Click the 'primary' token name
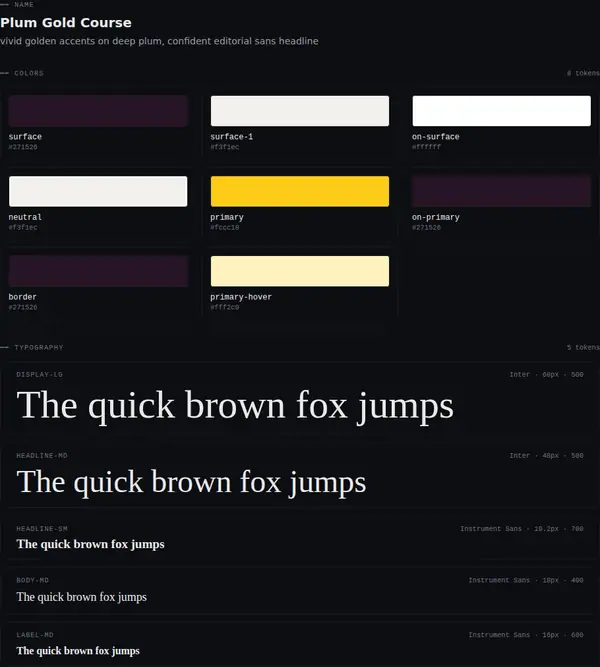This screenshot has width=600, height=667. click(x=227, y=217)
